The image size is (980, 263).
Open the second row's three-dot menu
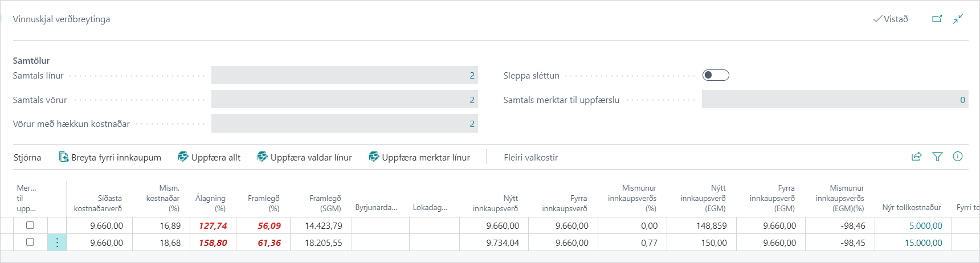pyautogui.click(x=57, y=243)
